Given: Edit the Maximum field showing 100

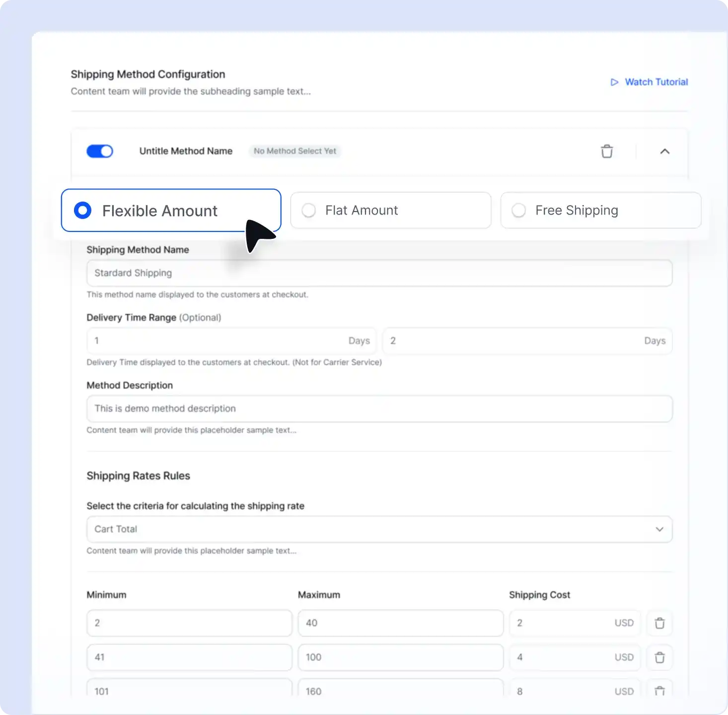Looking at the screenshot, I should click(x=400, y=657).
